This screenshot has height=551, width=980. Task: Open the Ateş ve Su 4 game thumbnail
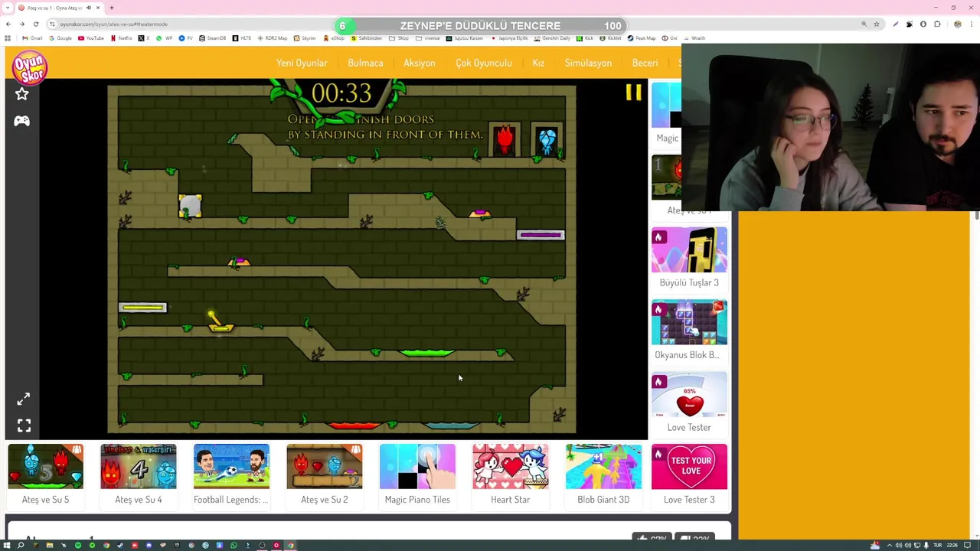click(139, 466)
